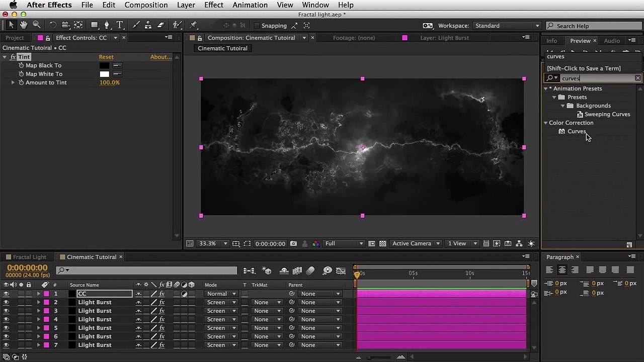Image resolution: width=644 pixels, height=362 pixels.
Task: Select the Zoom magnifier tool
Action: (36, 25)
